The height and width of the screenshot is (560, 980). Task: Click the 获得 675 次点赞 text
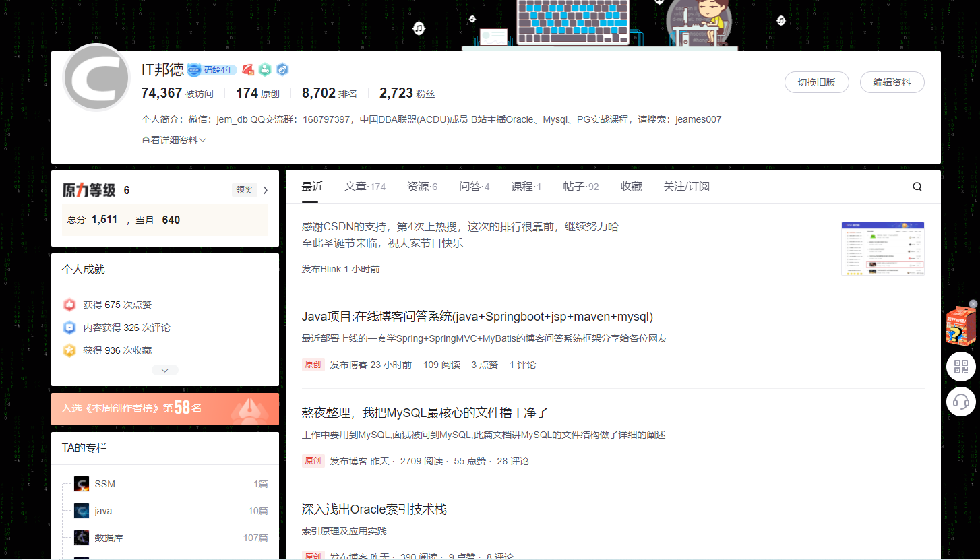[x=117, y=305]
